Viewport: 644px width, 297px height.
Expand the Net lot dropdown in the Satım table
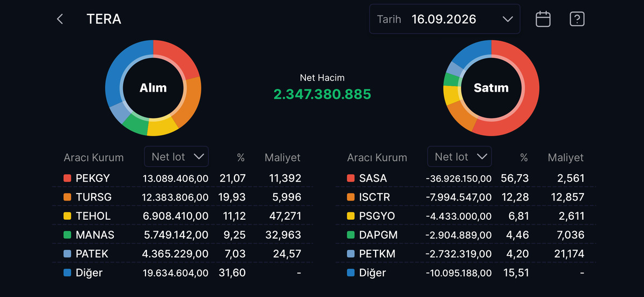coord(459,157)
